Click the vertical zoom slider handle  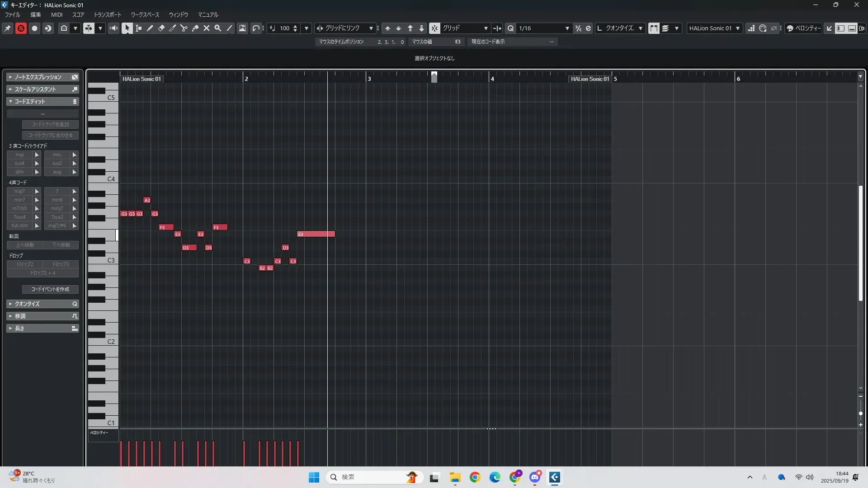pyautogui.click(x=860, y=413)
